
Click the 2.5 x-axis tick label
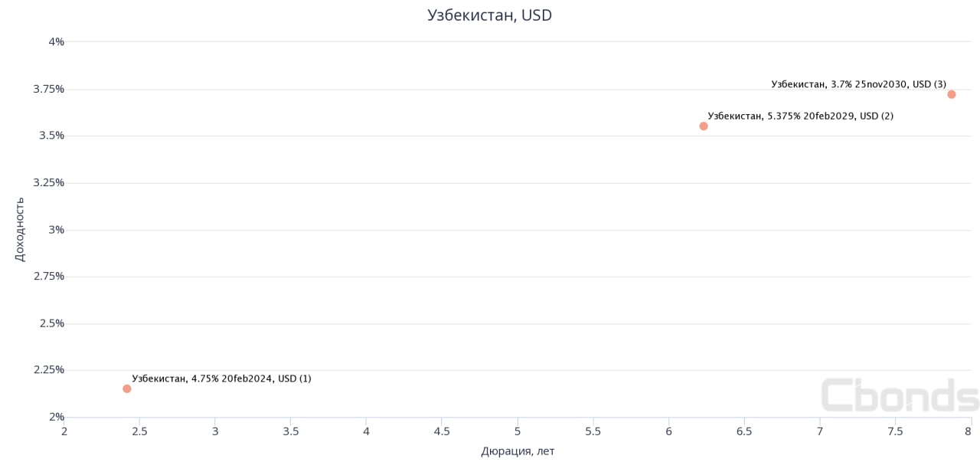click(139, 431)
